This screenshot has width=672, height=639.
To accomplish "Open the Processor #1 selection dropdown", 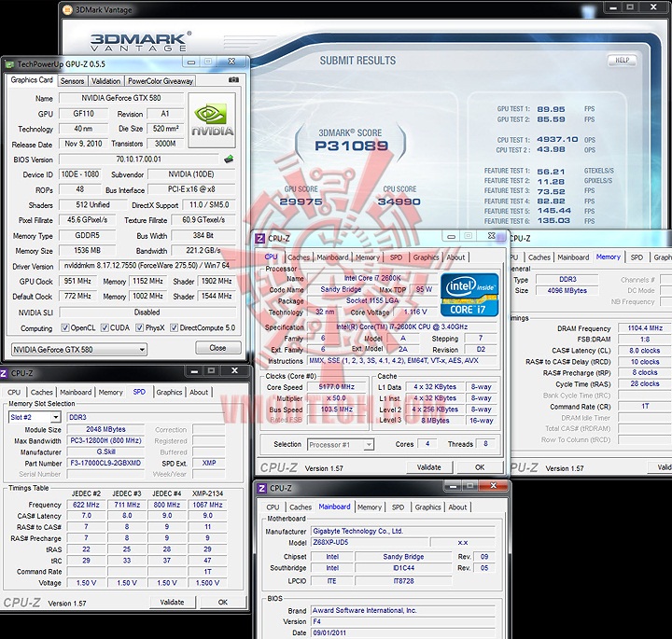I will [x=341, y=445].
